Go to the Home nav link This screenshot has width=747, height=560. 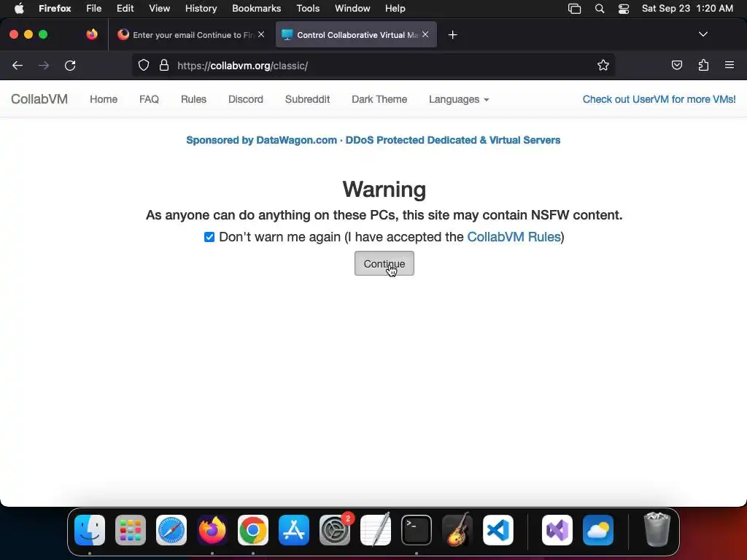(104, 99)
